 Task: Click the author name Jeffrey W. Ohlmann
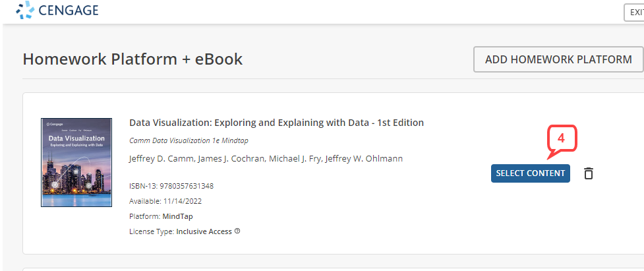click(364, 158)
